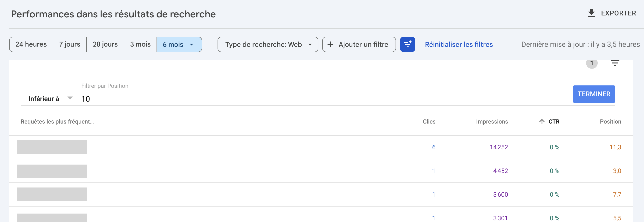Screen dimensions: 644x222
Task: Click the download arrow before EXPORTER text
Action: [x=591, y=13]
